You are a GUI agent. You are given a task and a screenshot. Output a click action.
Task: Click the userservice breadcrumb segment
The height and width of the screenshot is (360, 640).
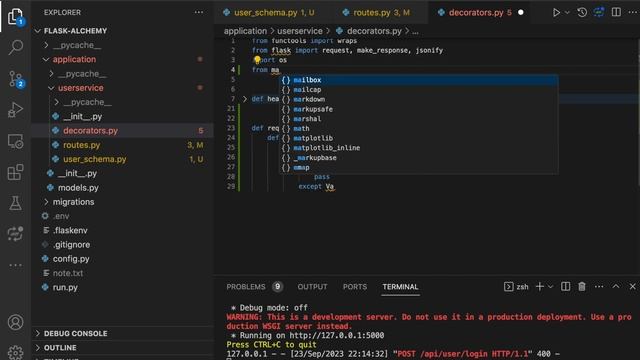pyautogui.click(x=300, y=31)
